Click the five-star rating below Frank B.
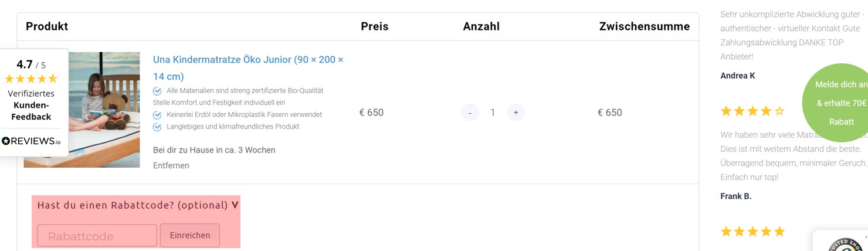 (752, 232)
